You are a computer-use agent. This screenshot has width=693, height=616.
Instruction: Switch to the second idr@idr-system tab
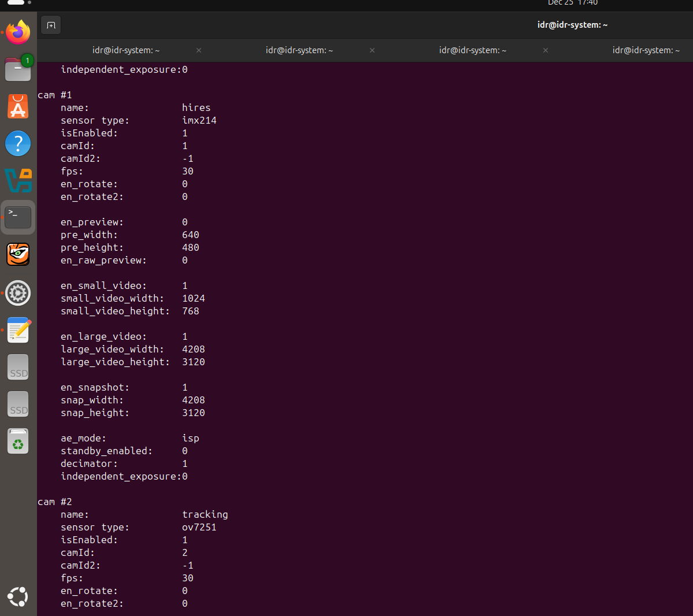pyautogui.click(x=299, y=50)
